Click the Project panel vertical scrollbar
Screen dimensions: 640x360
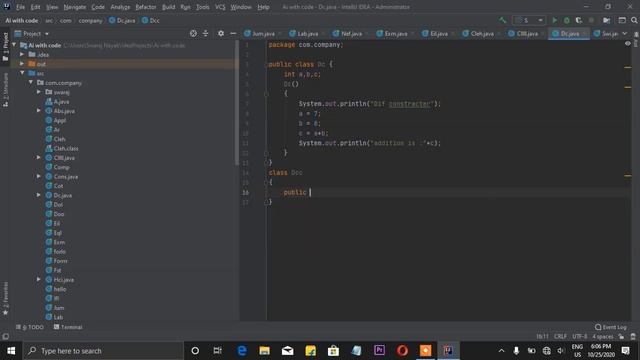[x=237, y=102]
